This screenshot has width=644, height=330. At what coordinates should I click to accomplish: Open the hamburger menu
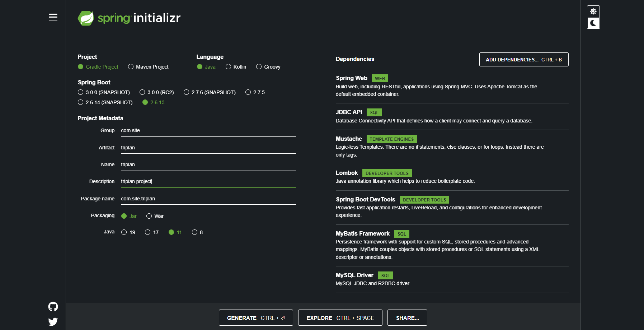(x=53, y=17)
